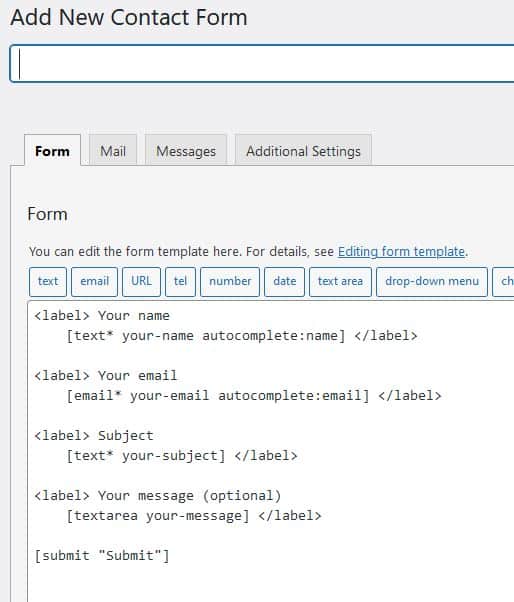Click the '[submit "Submit"]' line
The width and height of the screenshot is (514, 602).
pos(102,556)
